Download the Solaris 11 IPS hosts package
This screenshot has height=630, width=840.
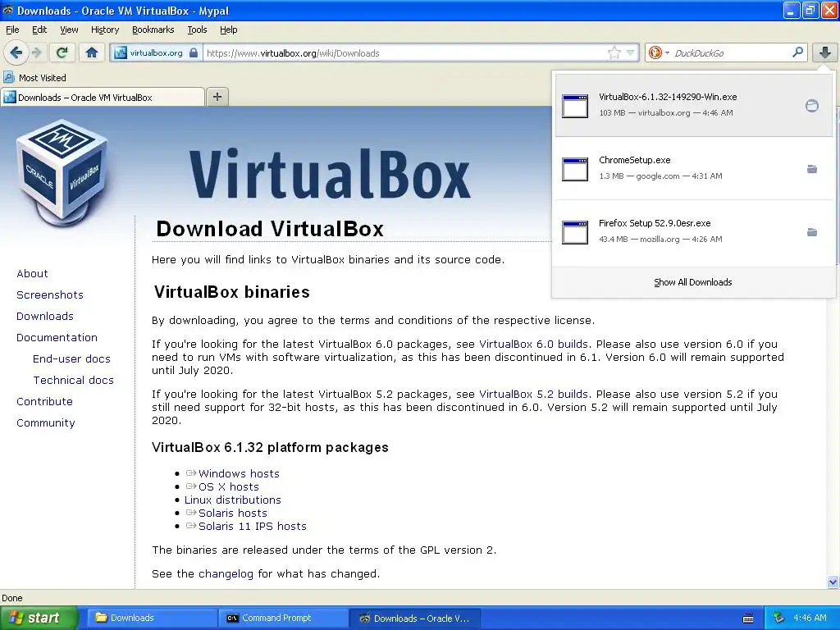pyautogui.click(x=253, y=526)
